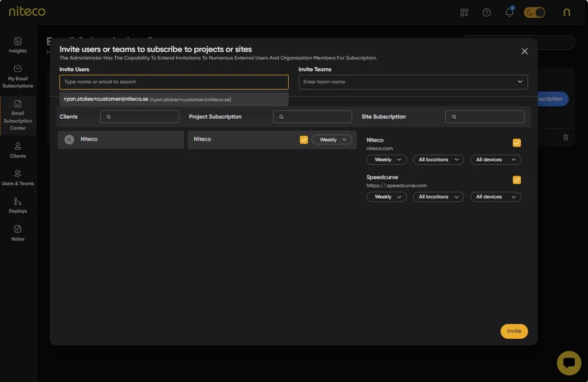Focus the Invite Users search field
The width and height of the screenshot is (588, 382).
coord(174,82)
